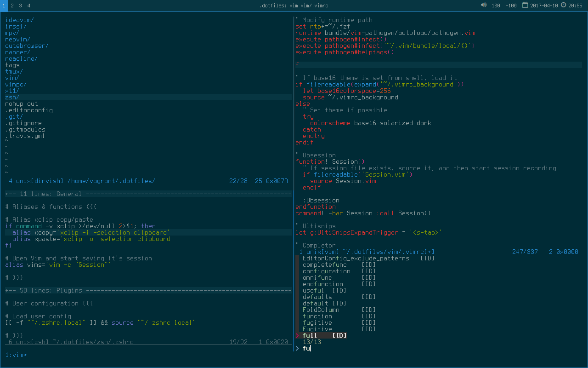Open the .git/ directory
This screenshot has height=368, width=588.
[x=14, y=116]
